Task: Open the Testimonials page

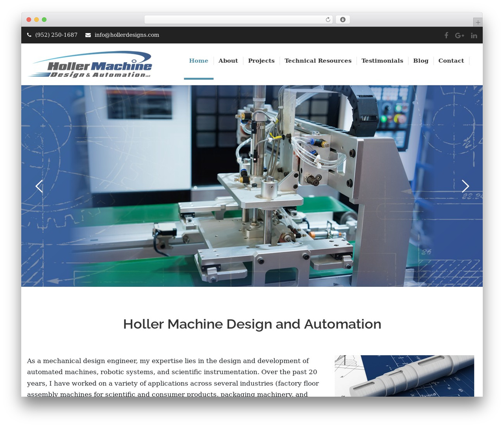Action: (382, 61)
